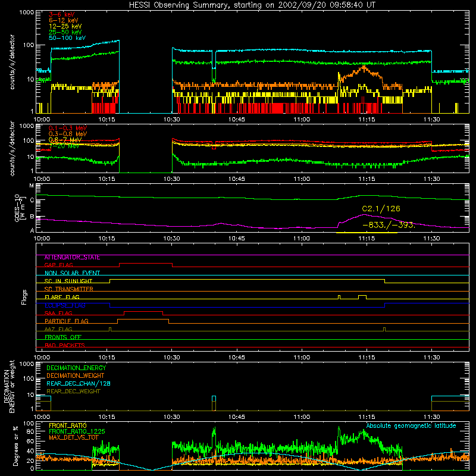Click the 0.3-0.8 MeV legend label
Screen dimensions: 476x476
68,134
